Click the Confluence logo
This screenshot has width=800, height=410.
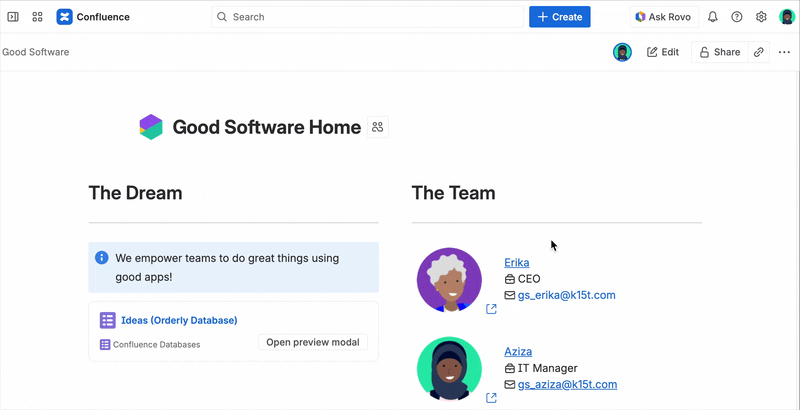pyautogui.click(x=93, y=17)
